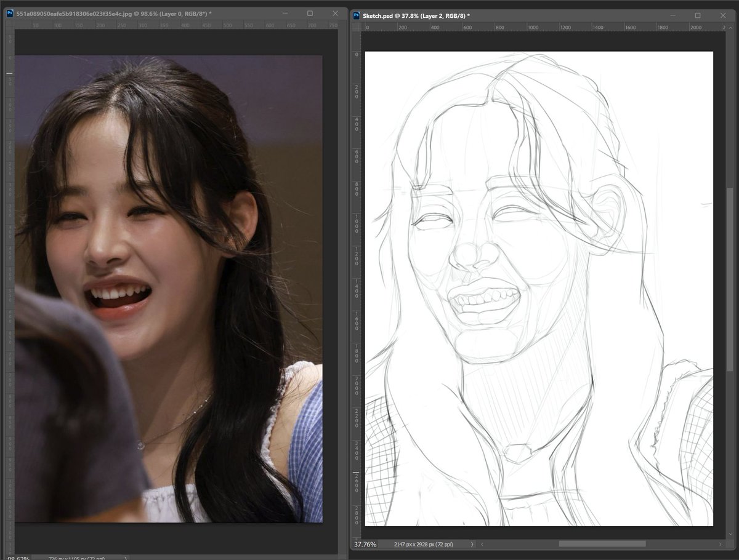Click the Photoshop icon of the Sketch.psd window
Viewport: 739px width, 560px height.
click(x=357, y=15)
